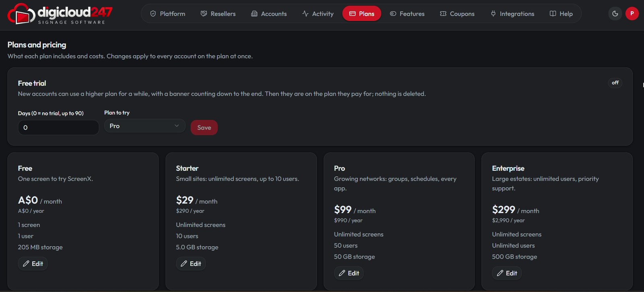
Task: Edit the Pro plan
Action: tap(349, 273)
